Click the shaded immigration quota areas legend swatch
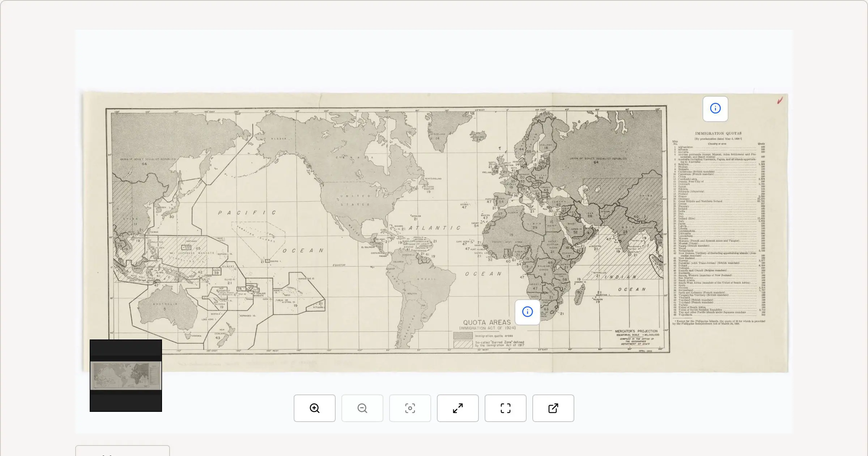The image size is (868, 456). (x=463, y=336)
